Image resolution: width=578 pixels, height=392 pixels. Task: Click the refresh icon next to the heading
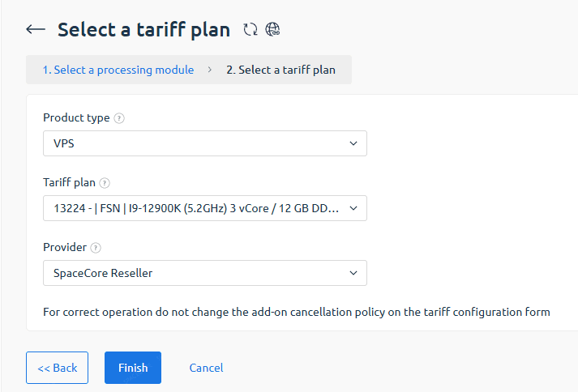(x=250, y=30)
